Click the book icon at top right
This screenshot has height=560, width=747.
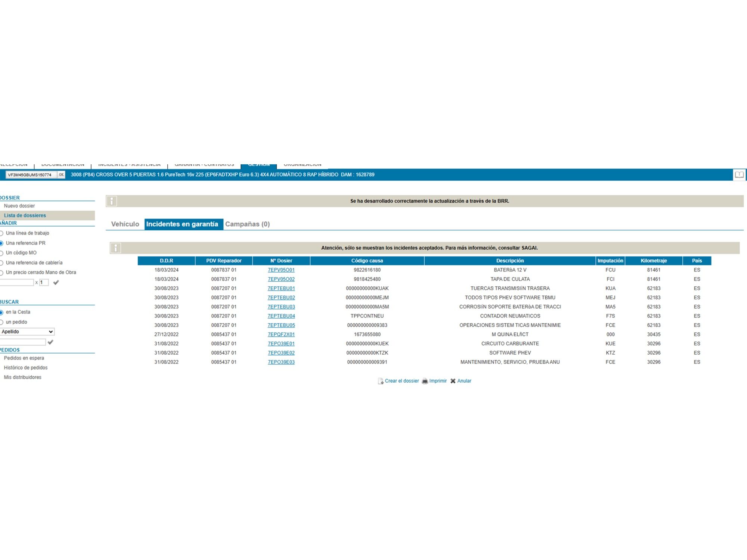739,175
